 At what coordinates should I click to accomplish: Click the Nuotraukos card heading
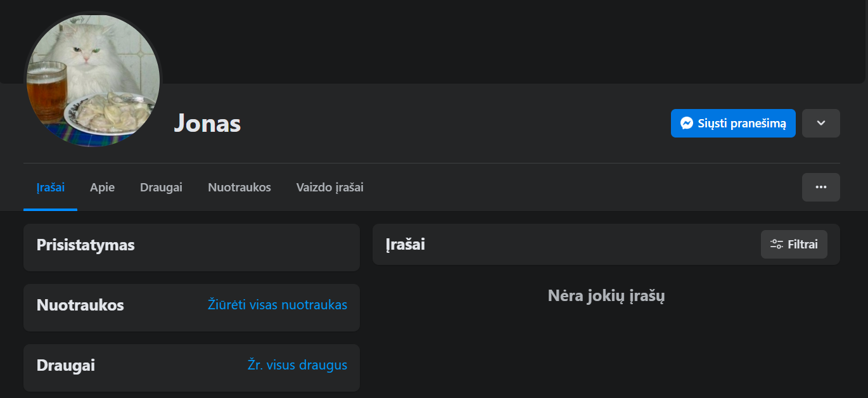coord(80,305)
